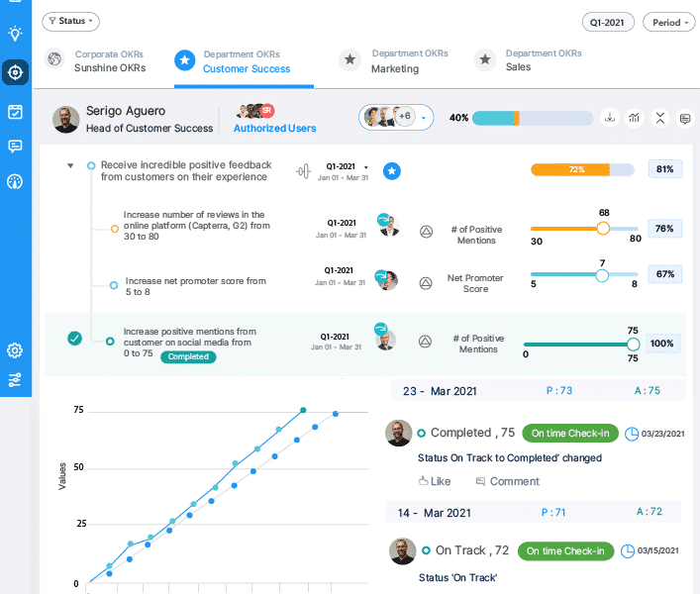Screen dimensions: 700x594
Task: Open the sliders adjustment icon in sidebar
Action: 15,379
